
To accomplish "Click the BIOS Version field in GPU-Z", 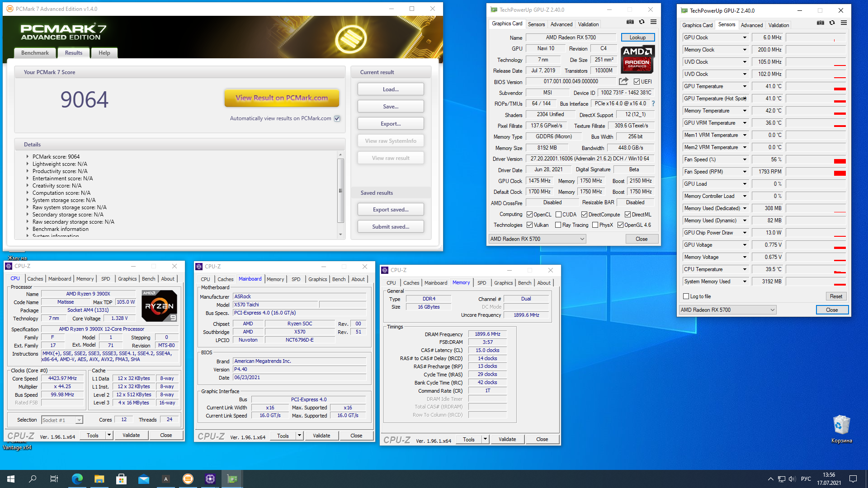I will [571, 82].
